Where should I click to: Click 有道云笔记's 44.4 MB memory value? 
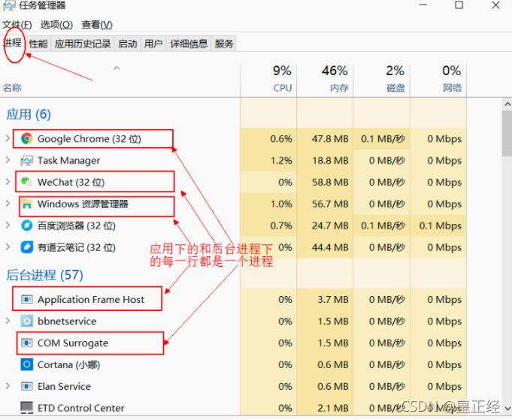point(330,247)
